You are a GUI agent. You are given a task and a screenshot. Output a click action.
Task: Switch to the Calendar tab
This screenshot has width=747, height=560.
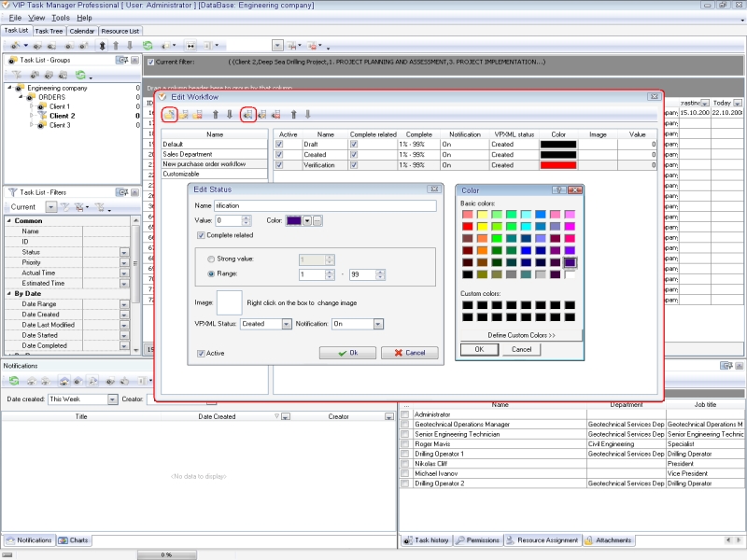click(81, 31)
